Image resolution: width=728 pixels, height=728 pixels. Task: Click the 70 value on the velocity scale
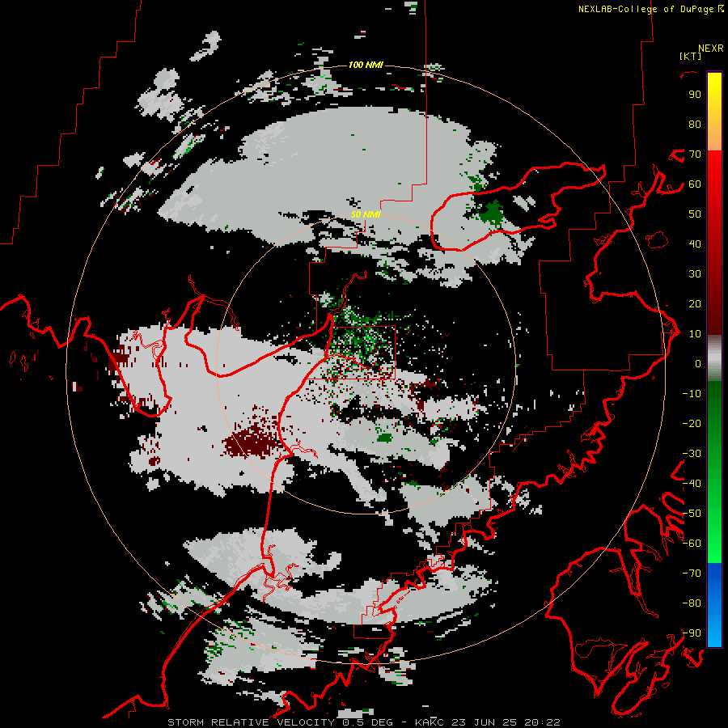(x=695, y=154)
